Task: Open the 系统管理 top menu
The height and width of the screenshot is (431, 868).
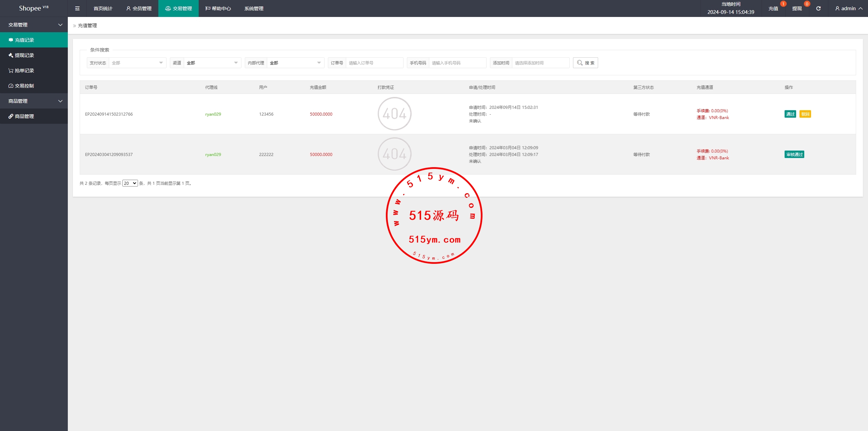Action: (254, 8)
